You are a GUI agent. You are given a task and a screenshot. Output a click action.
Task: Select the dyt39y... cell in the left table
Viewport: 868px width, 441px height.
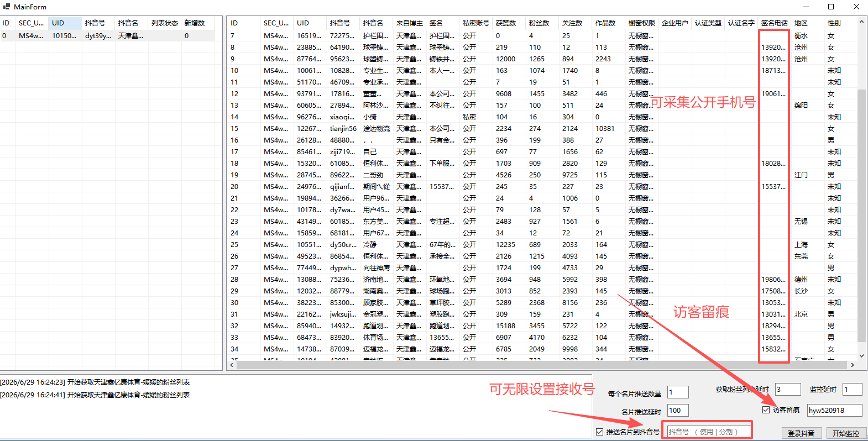click(x=98, y=35)
